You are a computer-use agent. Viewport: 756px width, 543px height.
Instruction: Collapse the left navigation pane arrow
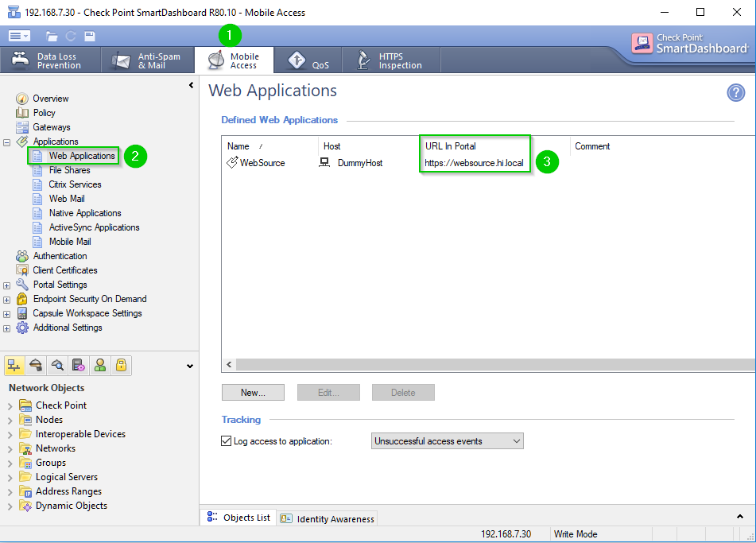[191, 85]
